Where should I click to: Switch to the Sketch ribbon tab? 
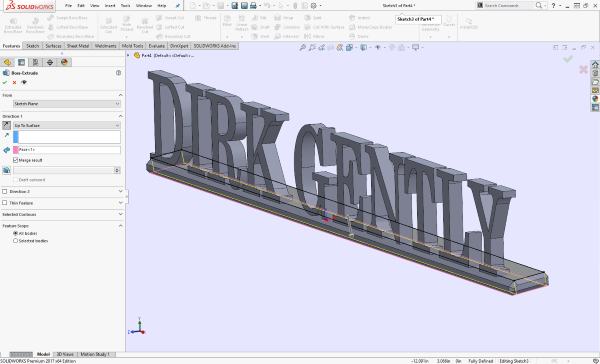(33, 46)
